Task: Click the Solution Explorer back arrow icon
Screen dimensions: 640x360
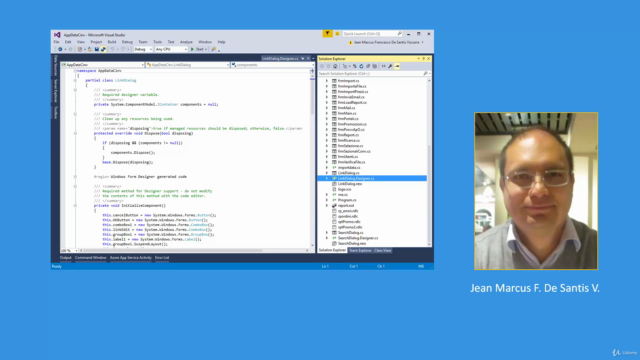Action: [x=322, y=66]
